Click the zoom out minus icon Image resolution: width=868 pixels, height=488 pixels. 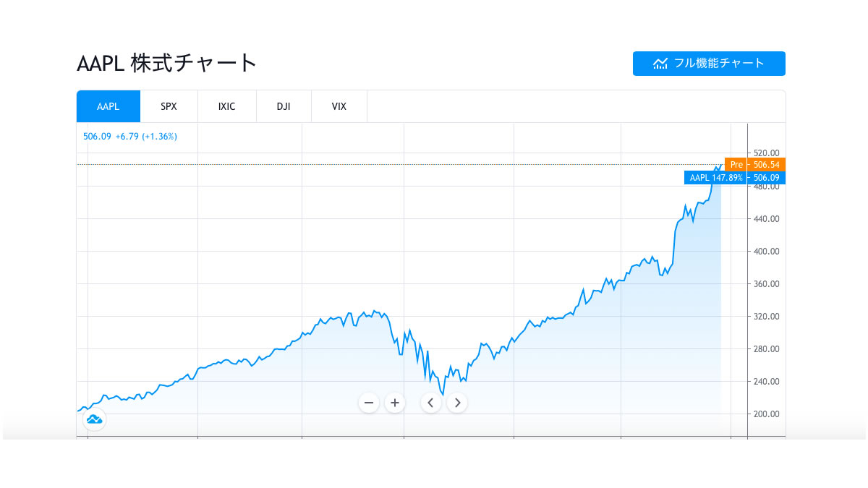pyautogui.click(x=369, y=402)
